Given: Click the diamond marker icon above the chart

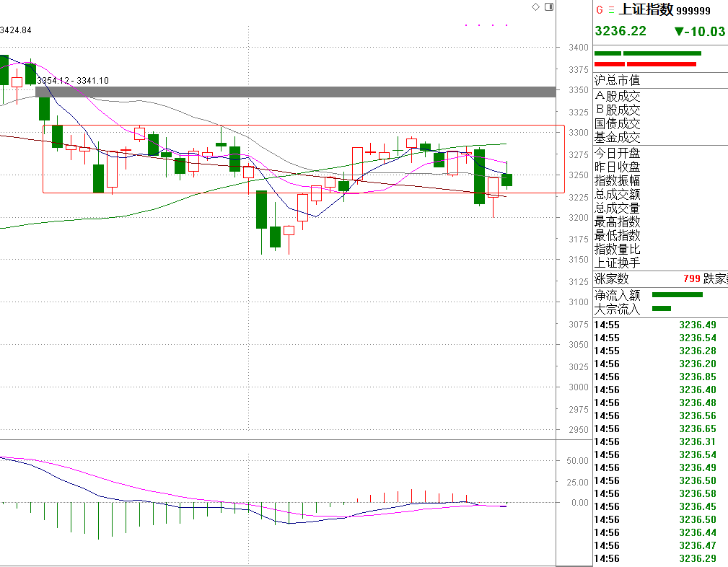Looking at the screenshot, I should [535, 7].
